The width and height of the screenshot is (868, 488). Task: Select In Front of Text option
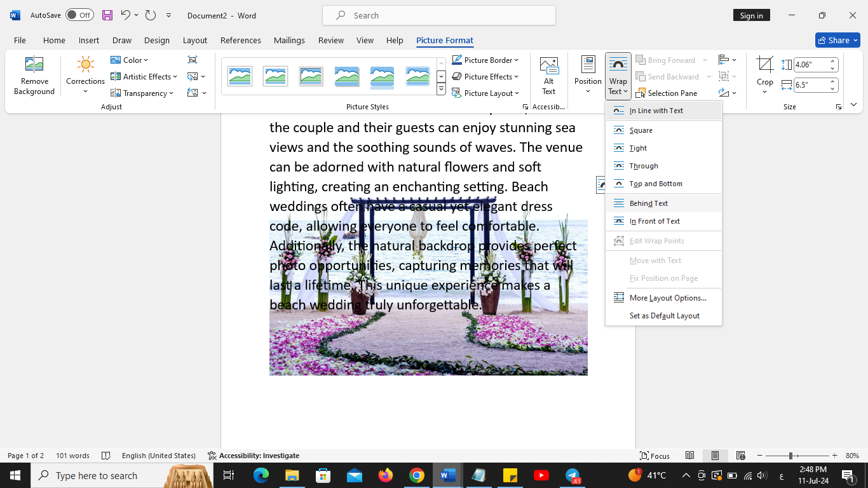coord(663,221)
